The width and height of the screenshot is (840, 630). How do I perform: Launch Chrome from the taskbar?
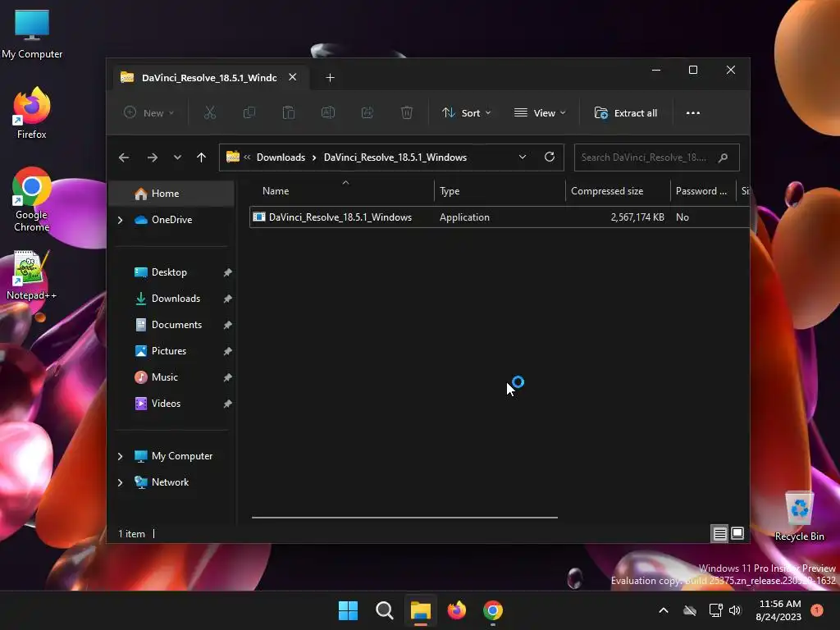[493, 610]
